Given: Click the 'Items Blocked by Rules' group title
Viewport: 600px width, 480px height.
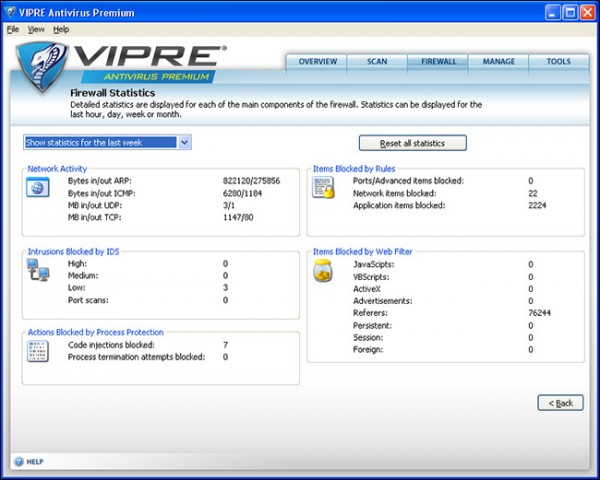Looking at the screenshot, I should pyautogui.click(x=354, y=169).
